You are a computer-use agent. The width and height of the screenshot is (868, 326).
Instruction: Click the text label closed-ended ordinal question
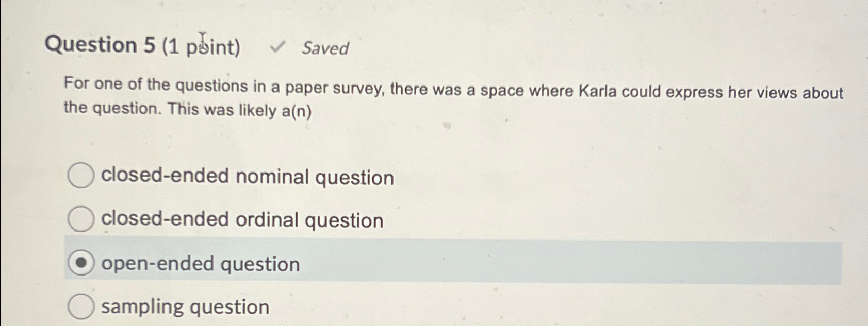point(241,219)
